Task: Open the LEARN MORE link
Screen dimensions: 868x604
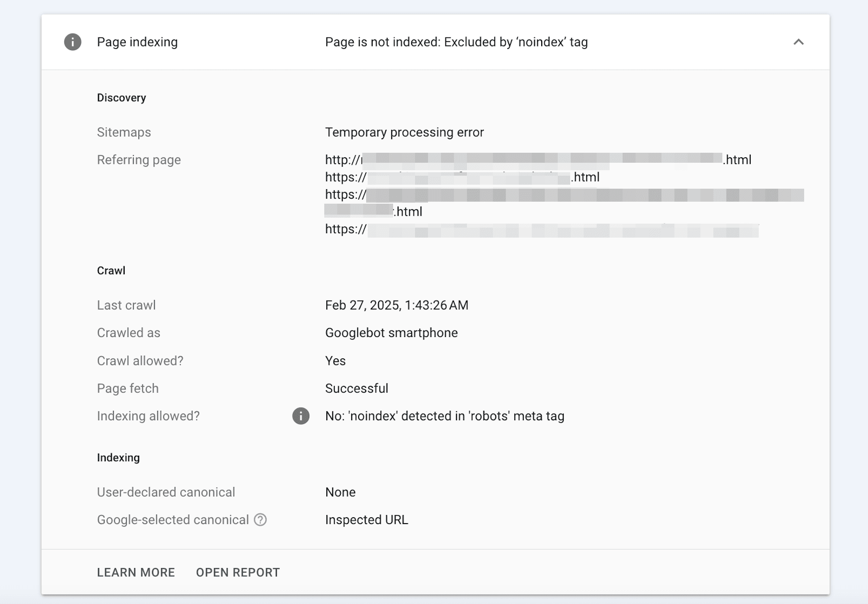Action: [x=136, y=572]
